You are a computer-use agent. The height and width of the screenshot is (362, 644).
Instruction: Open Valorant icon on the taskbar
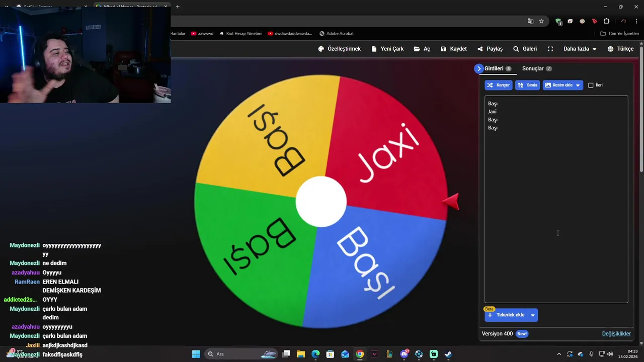point(374,354)
